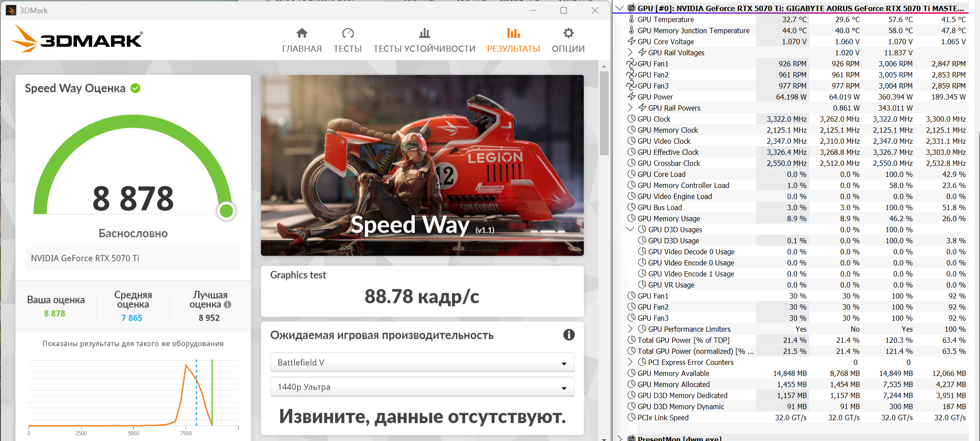The width and height of the screenshot is (980, 441).
Task: Click the clock icon beside GPU Video Clock
Action: click(x=632, y=141)
